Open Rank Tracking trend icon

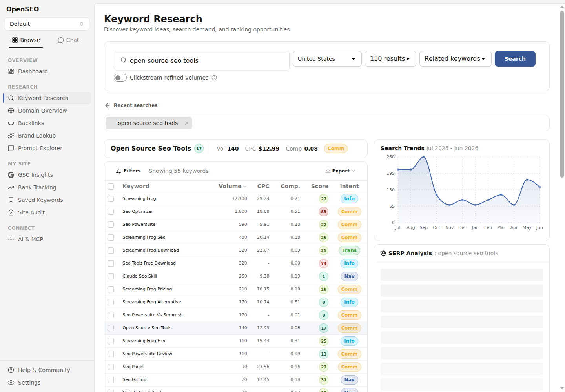tap(11, 187)
